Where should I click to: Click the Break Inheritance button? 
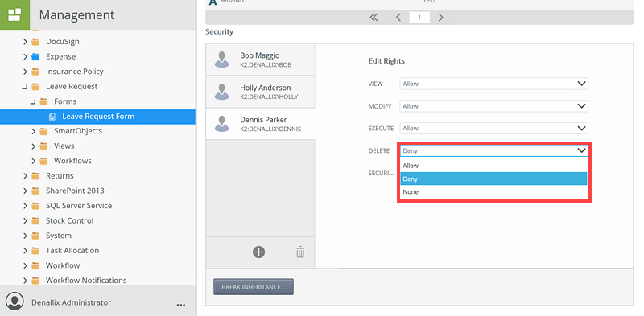(254, 287)
